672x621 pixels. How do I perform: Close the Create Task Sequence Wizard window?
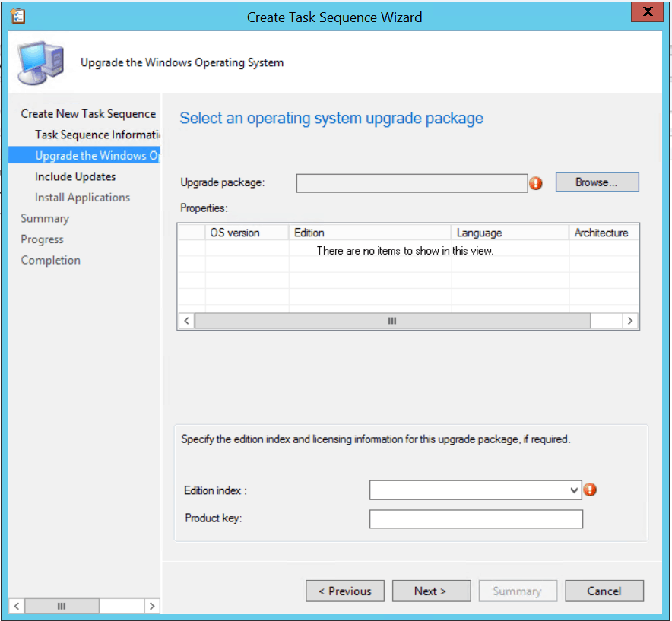[x=648, y=11]
